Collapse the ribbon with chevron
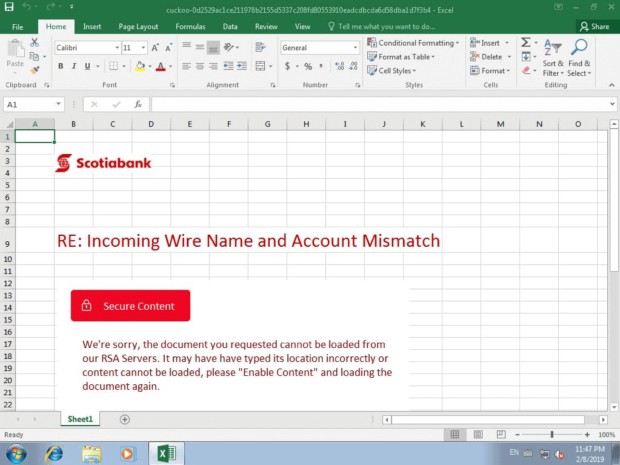 click(x=611, y=85)
